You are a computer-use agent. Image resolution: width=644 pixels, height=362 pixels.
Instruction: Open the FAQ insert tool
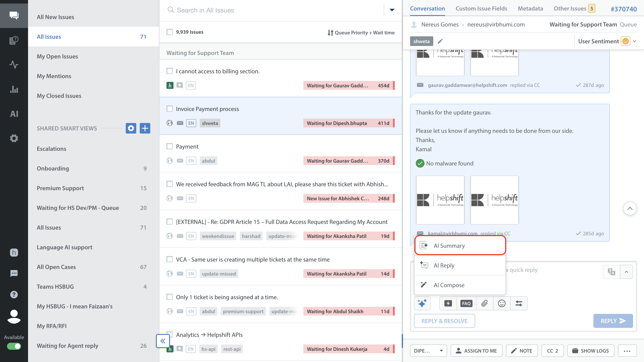[466, 303]
